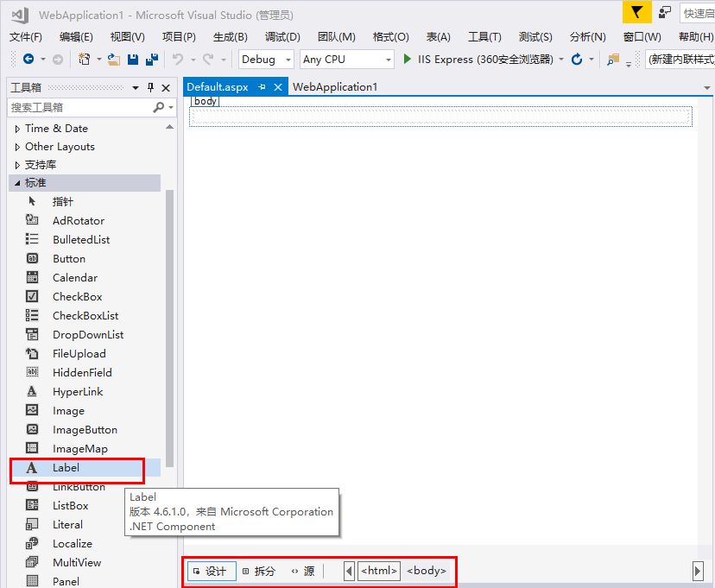This screenshot has height=588, width=715.
Task: Switch to the WebApplication1 tab
Action: [x=335, y=87]
